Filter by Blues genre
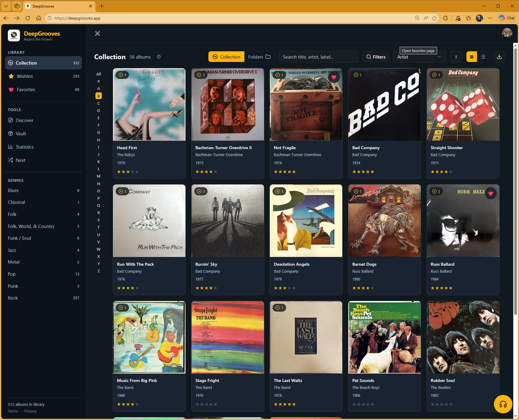519x420 pixels. point(44,190)
